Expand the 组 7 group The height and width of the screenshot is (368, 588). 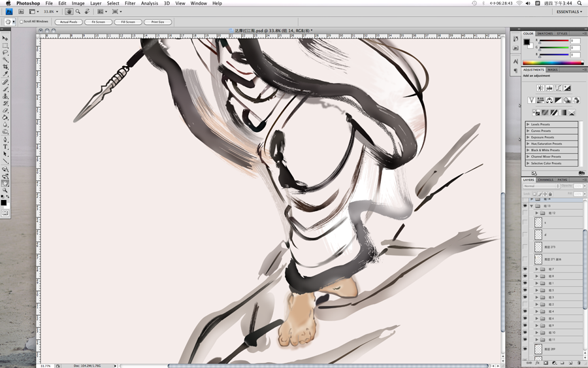[536, 269]
